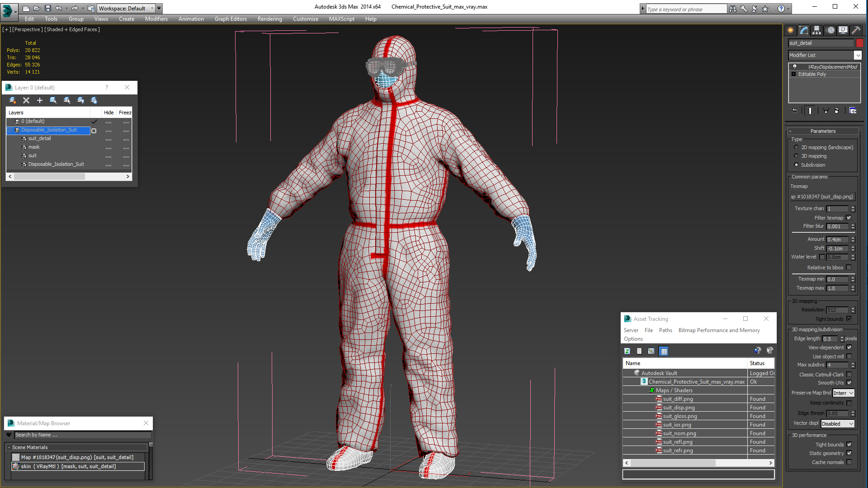Viewport: 868px width, 488px height.
Task: Click the Pin Stack icon
Action: tap(794, 111)
